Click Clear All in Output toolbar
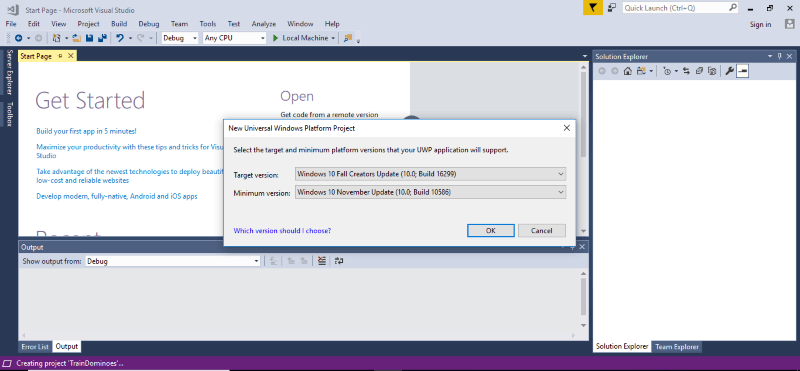800x371 pixels. pos(321,261)
